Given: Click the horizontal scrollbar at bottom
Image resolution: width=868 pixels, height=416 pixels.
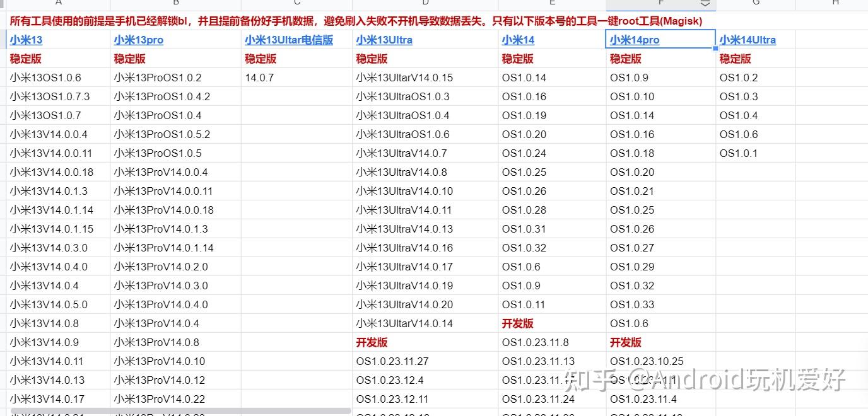Looking at the screenshot, I should 180,411.
